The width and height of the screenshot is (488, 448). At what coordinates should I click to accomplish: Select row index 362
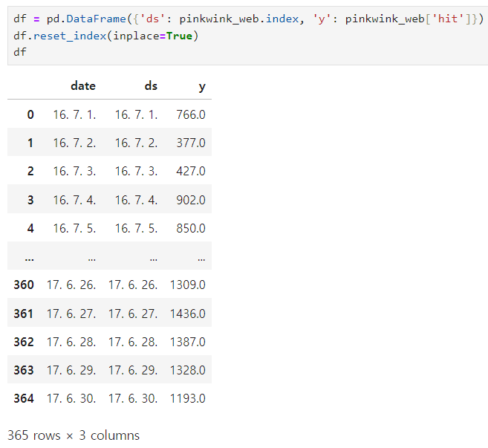24,342
